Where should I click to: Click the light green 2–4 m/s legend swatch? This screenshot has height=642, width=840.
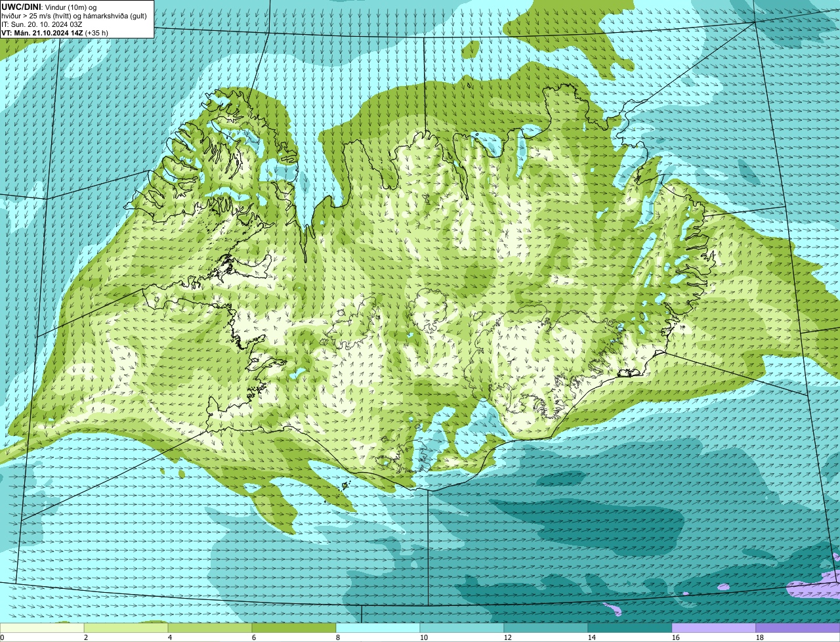126,628
